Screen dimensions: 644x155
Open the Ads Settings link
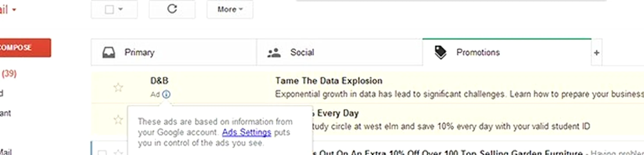[x=247, y=132]
